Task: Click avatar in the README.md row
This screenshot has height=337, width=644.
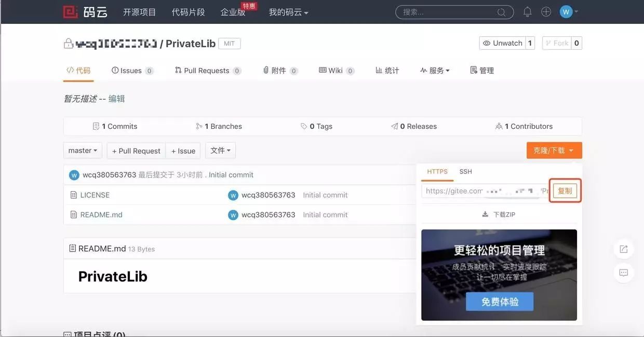Action: tap(233, 215)
